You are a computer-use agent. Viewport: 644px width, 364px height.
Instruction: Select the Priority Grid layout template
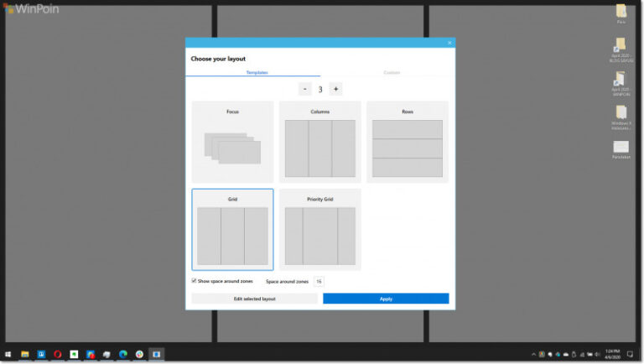[x=320, y=229]
